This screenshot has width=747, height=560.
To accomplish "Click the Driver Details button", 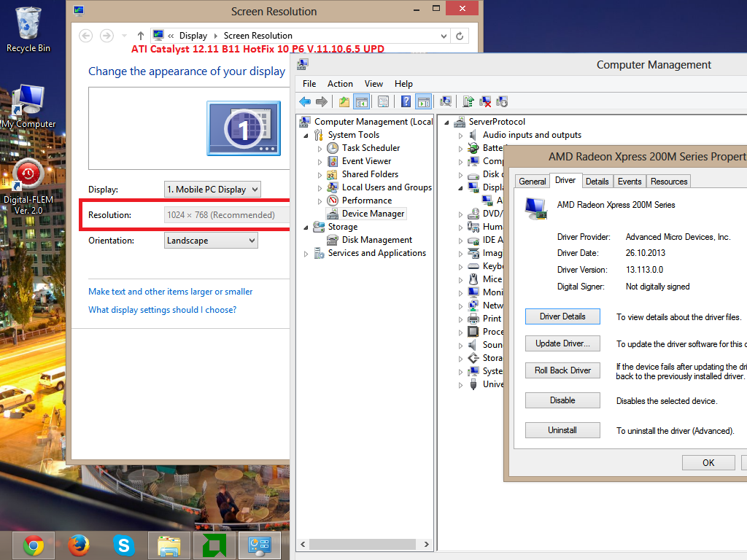I will (562, 316).
